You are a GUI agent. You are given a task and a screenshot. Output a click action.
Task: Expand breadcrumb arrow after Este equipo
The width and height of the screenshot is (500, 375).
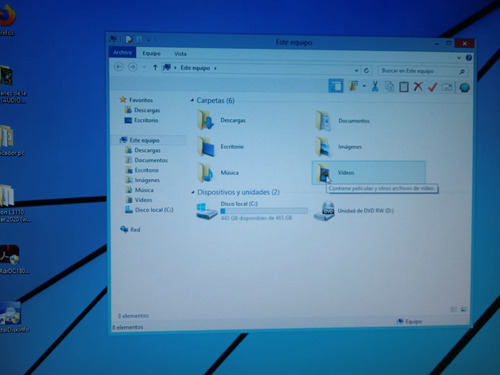[215, 68]
